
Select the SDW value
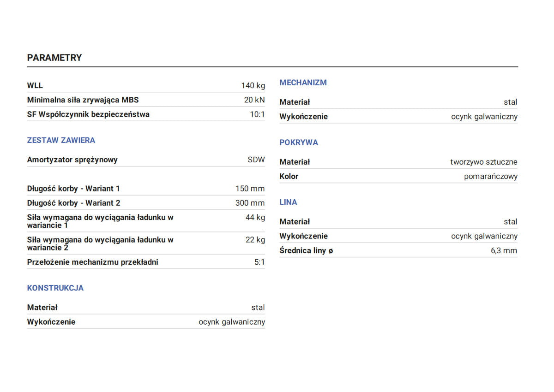pos(256,160)
